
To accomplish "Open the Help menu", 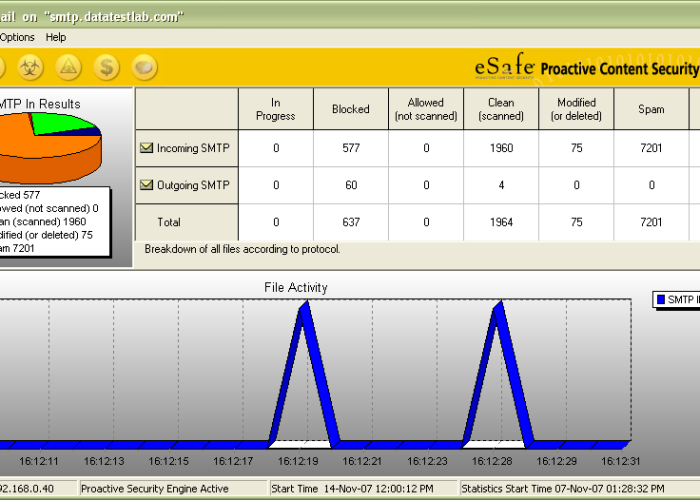I will coord(56,37).
